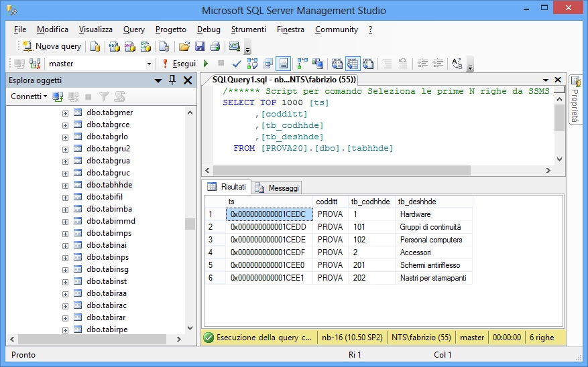Save the query with the floppy disk icon
Viewport: 588px width, 367px height.
coord(199,46)
